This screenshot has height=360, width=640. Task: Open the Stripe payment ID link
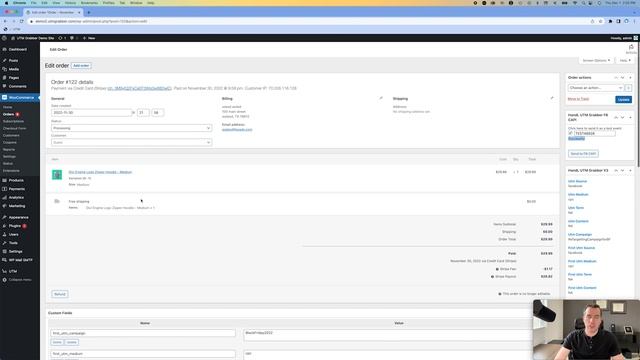139,88
